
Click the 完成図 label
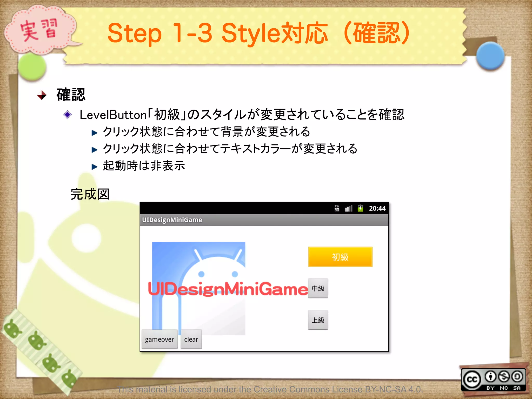click(90, 194)
